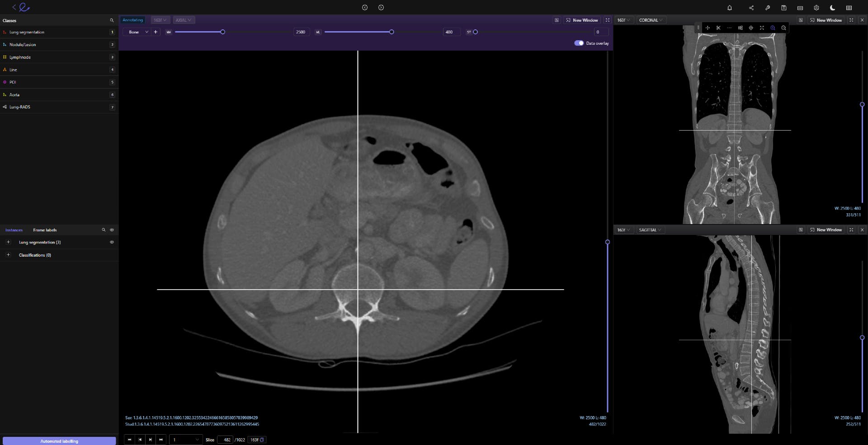This screenshot has height=445, width=868.
Task: Adjust the ST slab thickness slider handle
Action: click(475, 32)
